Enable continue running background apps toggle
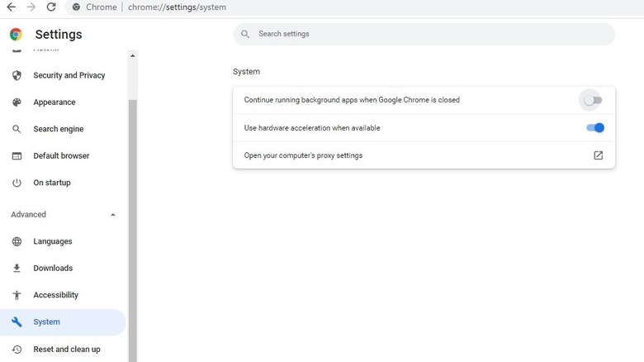 pos(593,100)
